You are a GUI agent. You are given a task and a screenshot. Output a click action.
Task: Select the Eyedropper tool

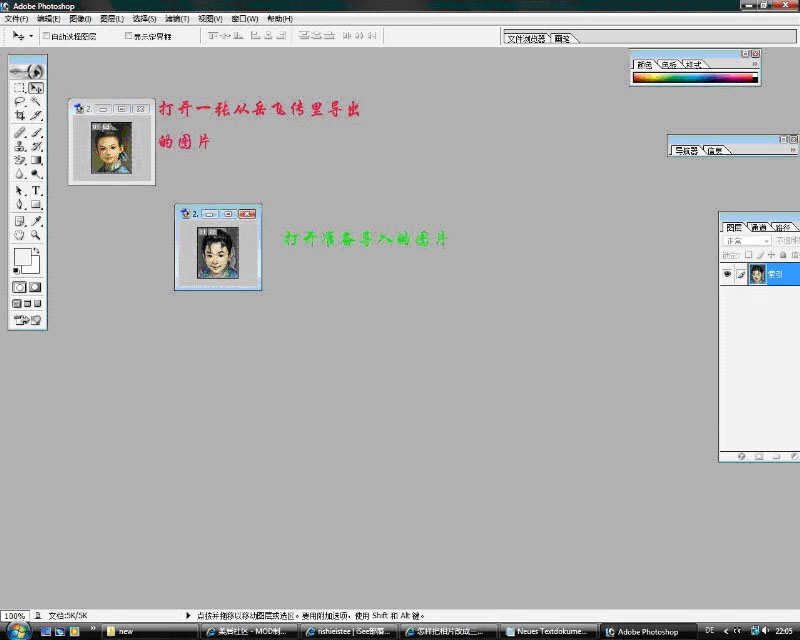pyautogui.click(x=36, y=220)
